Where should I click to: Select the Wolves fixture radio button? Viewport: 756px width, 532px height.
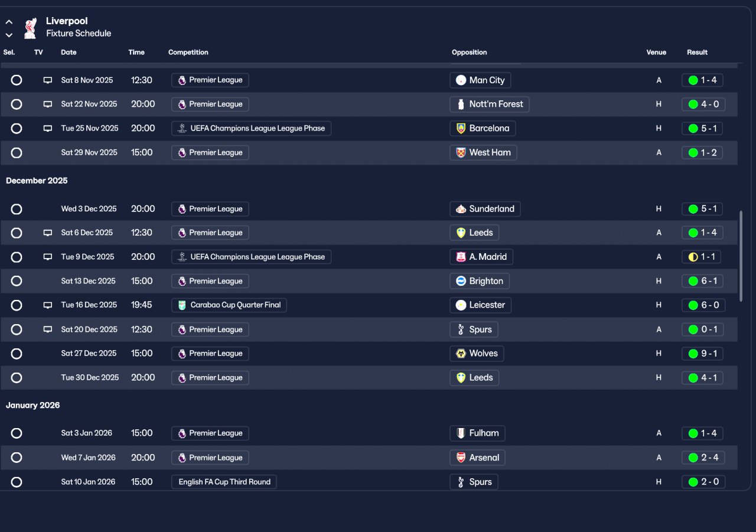17,354
